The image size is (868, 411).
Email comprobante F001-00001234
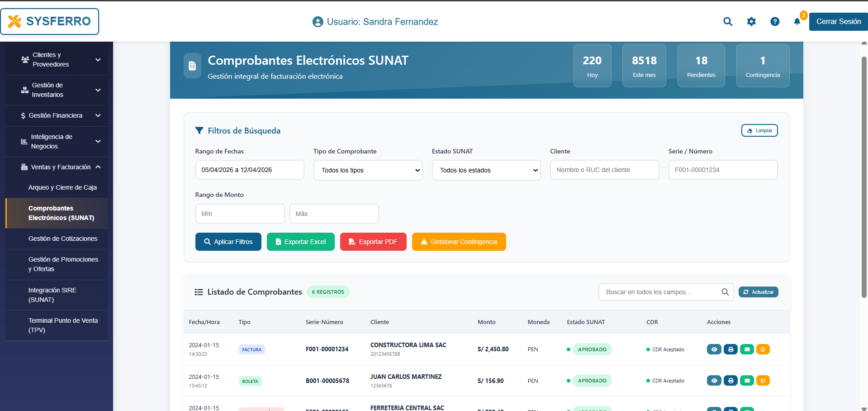(x=747, y=349)
